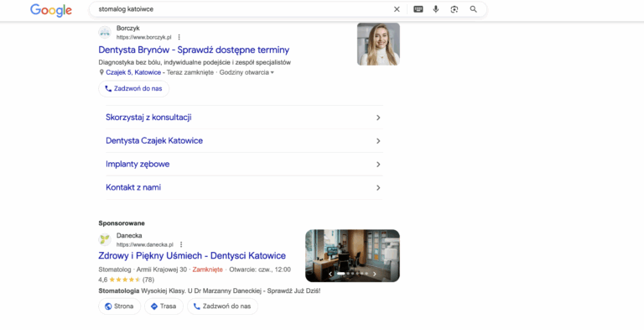Expand the 'Kontakt z nami' chevron
644x330 pixels.
pyautogui.click(x=378, y=187)
